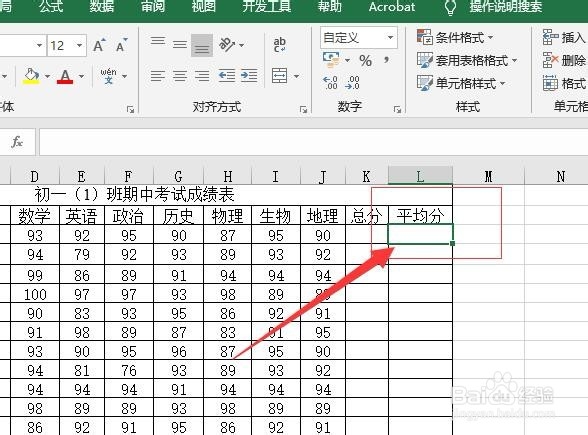Screen dimensions: 588x435
Task: Open 数字 group dialog launcher
Action: (x=397, y=110)
